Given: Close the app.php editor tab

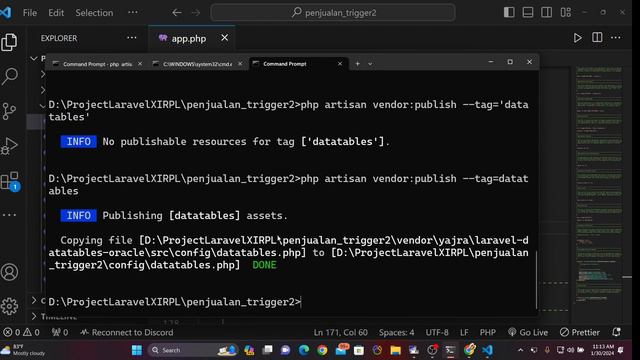Looking at the screenshot, I should 224,38.
